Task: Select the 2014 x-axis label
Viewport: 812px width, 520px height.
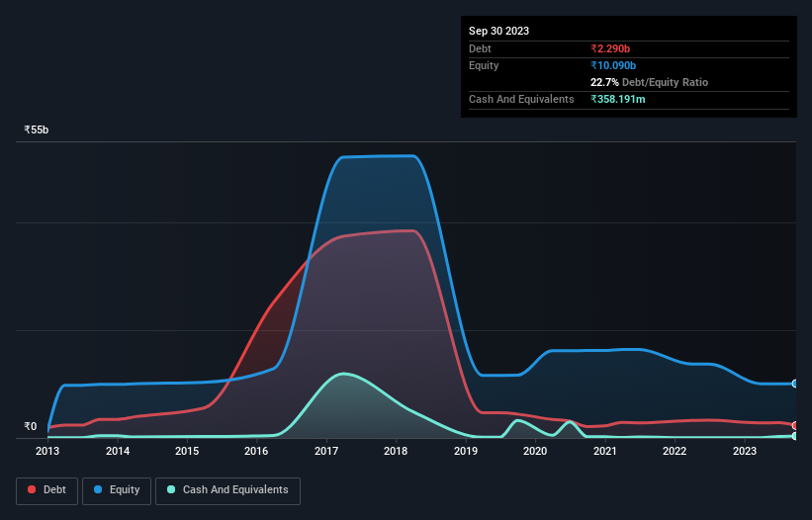Action: tap(118, 451)
